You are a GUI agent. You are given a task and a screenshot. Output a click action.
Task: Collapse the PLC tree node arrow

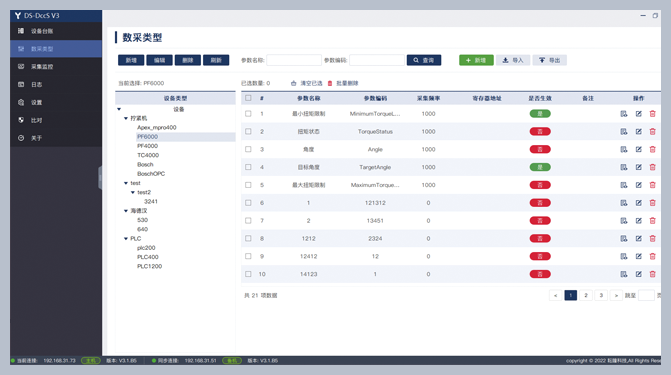tap(126, 238)
